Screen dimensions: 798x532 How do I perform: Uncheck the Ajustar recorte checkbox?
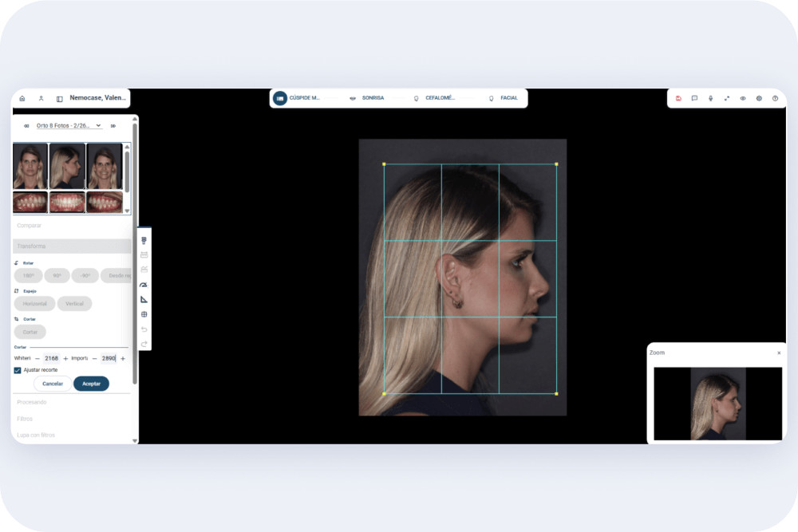click(18, 370)
